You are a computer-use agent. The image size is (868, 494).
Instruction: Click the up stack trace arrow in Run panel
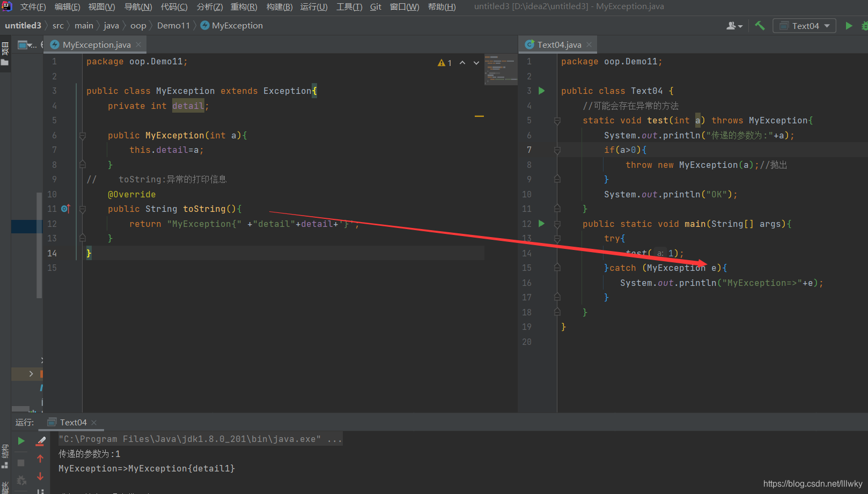point(40,459)
